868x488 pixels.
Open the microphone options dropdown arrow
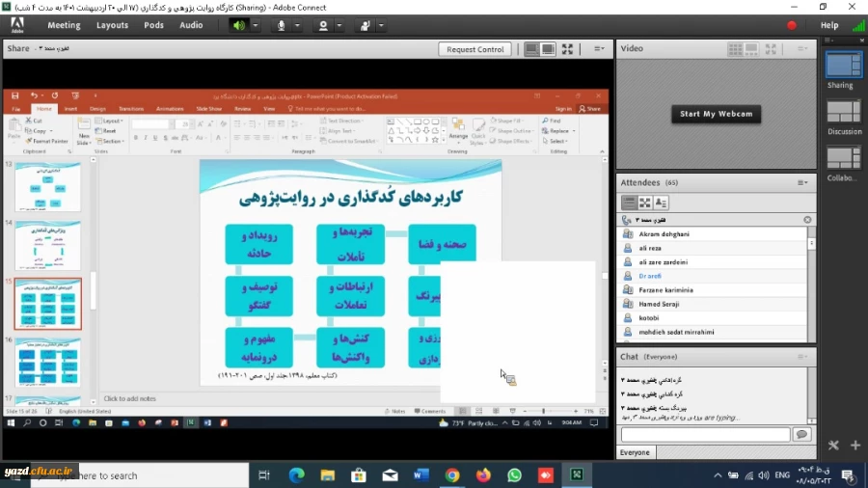297,25
